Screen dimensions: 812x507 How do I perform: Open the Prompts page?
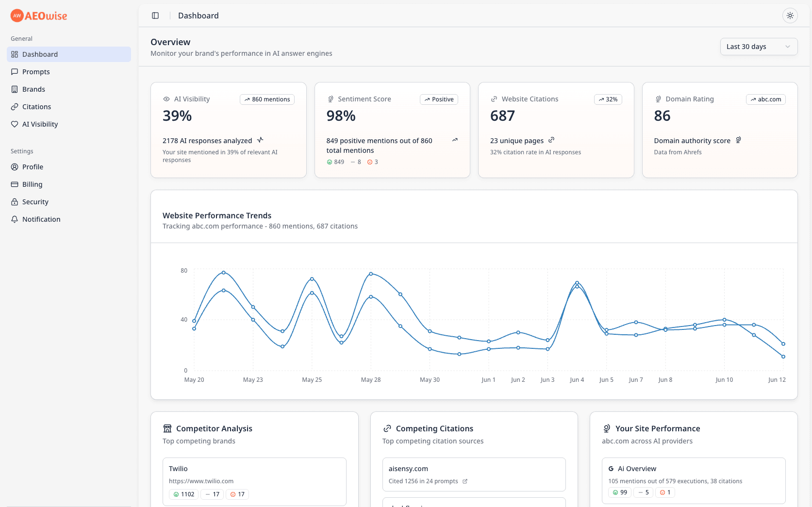click(x=36, y=72)
